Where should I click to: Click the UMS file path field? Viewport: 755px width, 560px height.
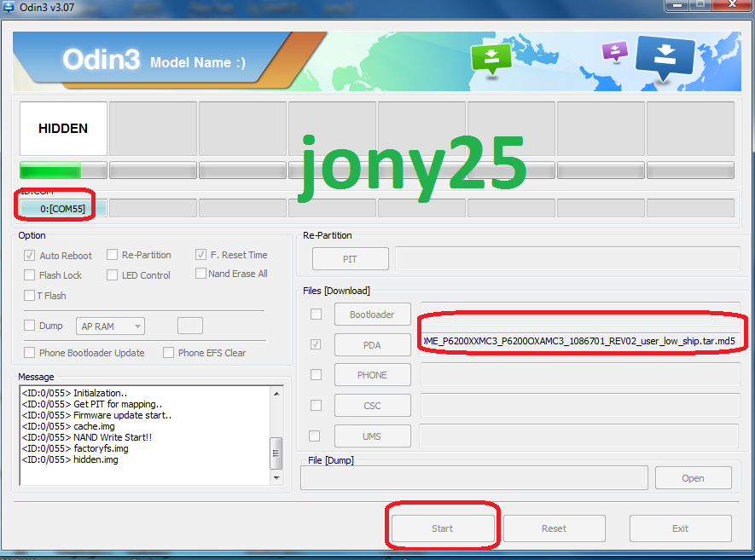click(x=578, y=436)
